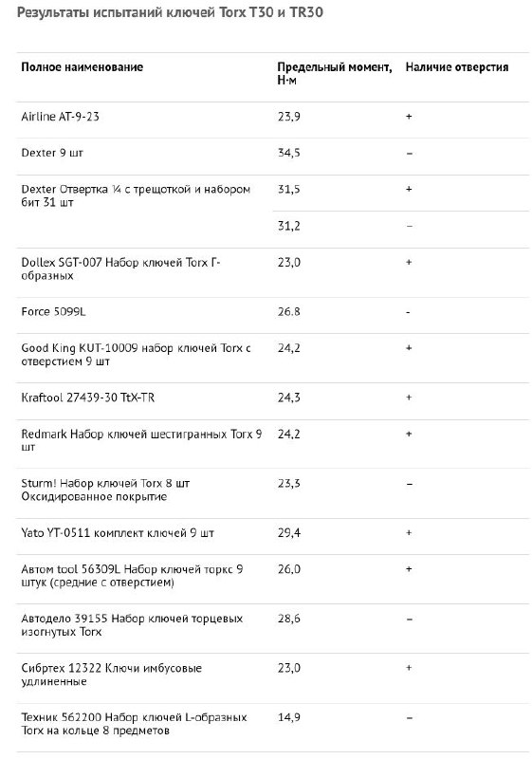Select the Sturm! Набор ключей Torx entry
The width and height of the screenshot is (532, 759).
click(x=105, y=490)
